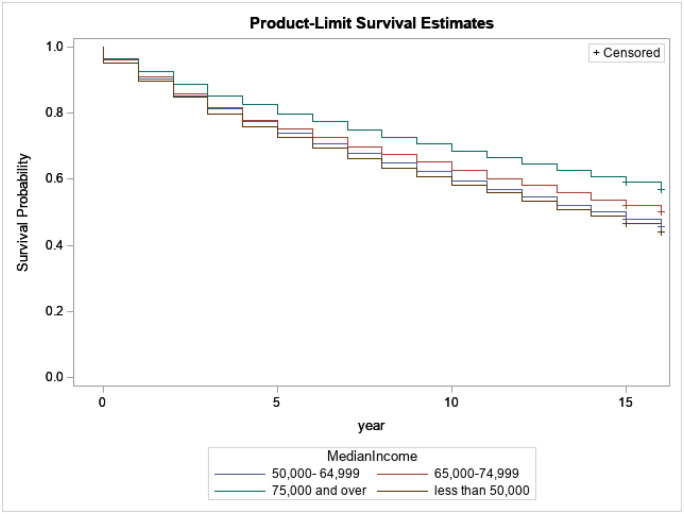
Task: Click the 0.6 y-axis tick label
Action: (54, 179)
